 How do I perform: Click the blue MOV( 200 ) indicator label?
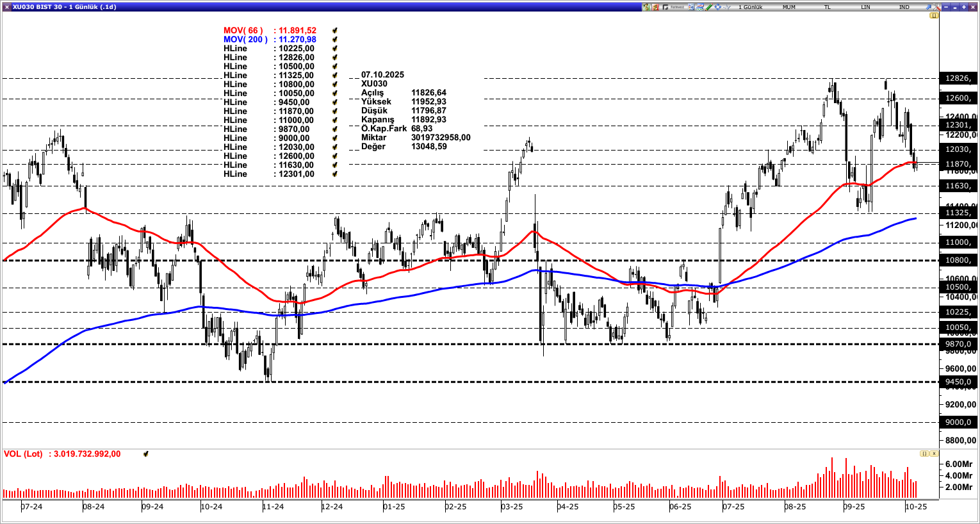[246, 40]
